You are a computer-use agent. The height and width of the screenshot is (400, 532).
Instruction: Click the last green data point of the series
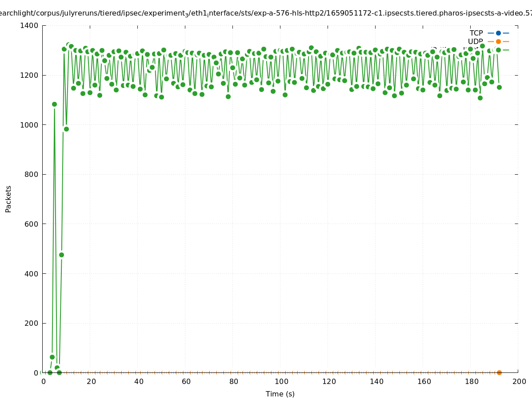499,87
